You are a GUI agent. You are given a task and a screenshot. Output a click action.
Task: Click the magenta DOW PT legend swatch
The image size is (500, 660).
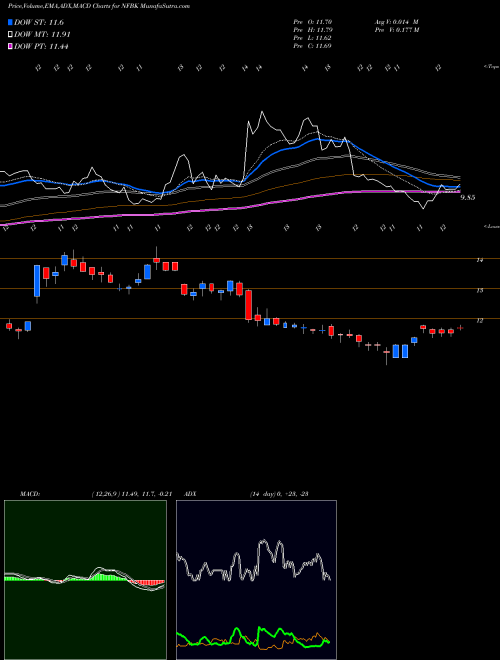[x=10, y=46]
